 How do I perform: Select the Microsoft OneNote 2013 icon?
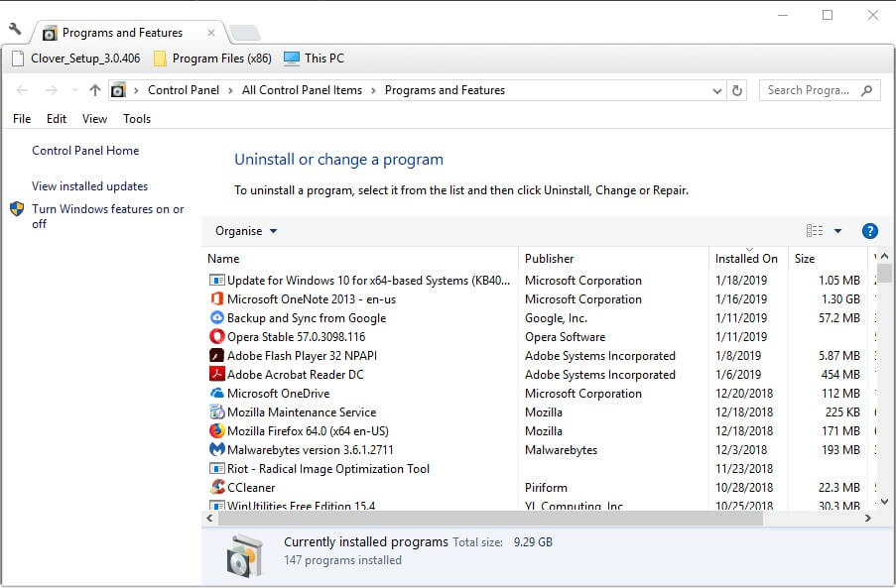pyautogui.click(x=217, y=299)
